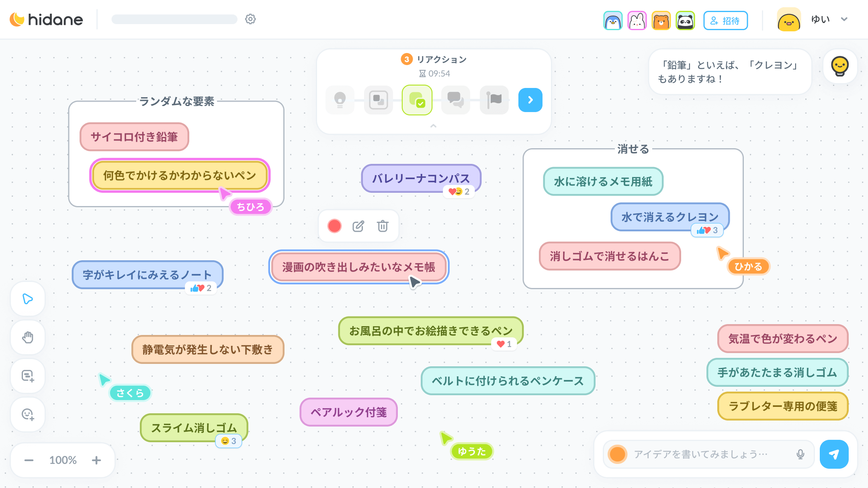This screenshot has width=868, height=488.
Task: Click the microphone voice input icon
Action: pyautogui.click(x=800, y=454)
